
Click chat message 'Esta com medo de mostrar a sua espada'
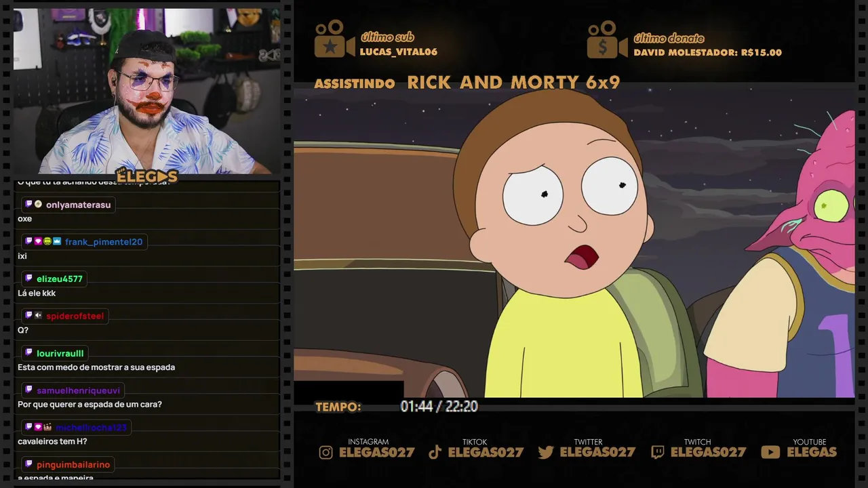tap(96, 367)
